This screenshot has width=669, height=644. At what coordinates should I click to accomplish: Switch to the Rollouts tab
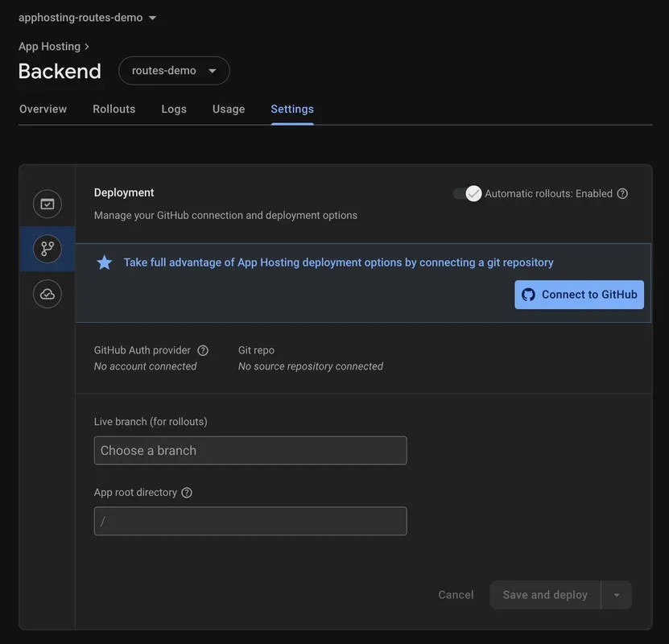click(x=114, y=109)
